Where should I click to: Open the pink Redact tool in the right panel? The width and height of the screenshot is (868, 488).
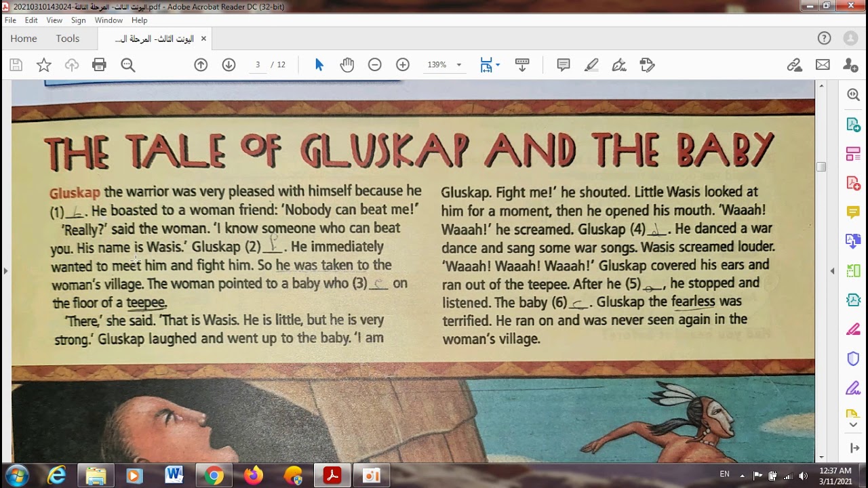coord(853,329)
